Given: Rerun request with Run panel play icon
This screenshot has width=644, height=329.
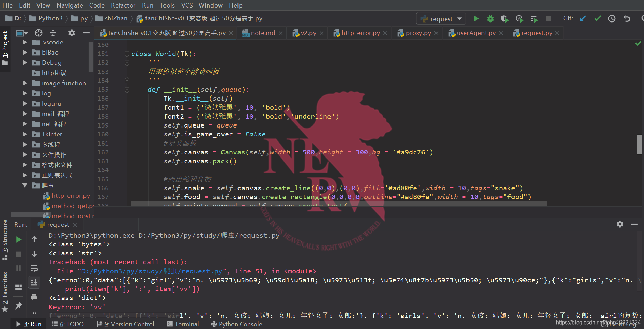Looking at the screenshot, I should [x=19, y=240].
